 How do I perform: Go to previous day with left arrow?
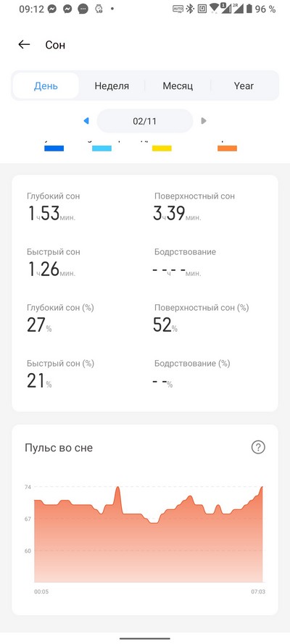pos(86,121)
